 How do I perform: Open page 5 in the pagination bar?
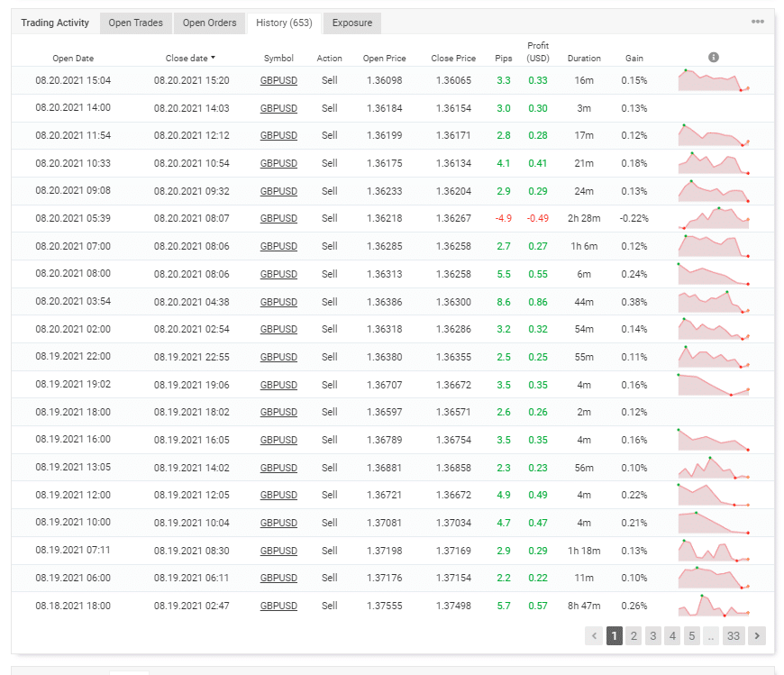pyautogui.click(x=691, y=635)
